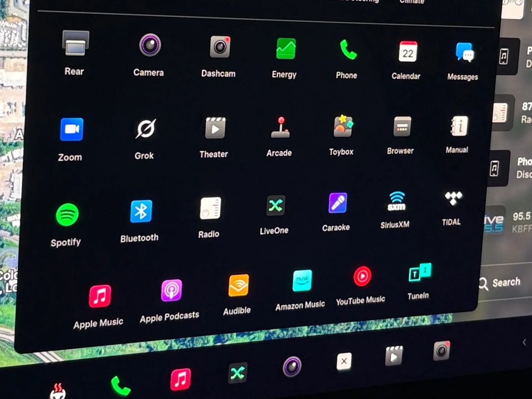Open the Caraoke app

(338, 203)
